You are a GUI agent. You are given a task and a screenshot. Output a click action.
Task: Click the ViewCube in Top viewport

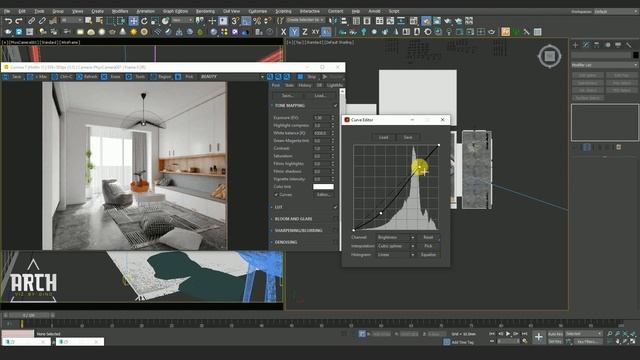click(549, 56)
